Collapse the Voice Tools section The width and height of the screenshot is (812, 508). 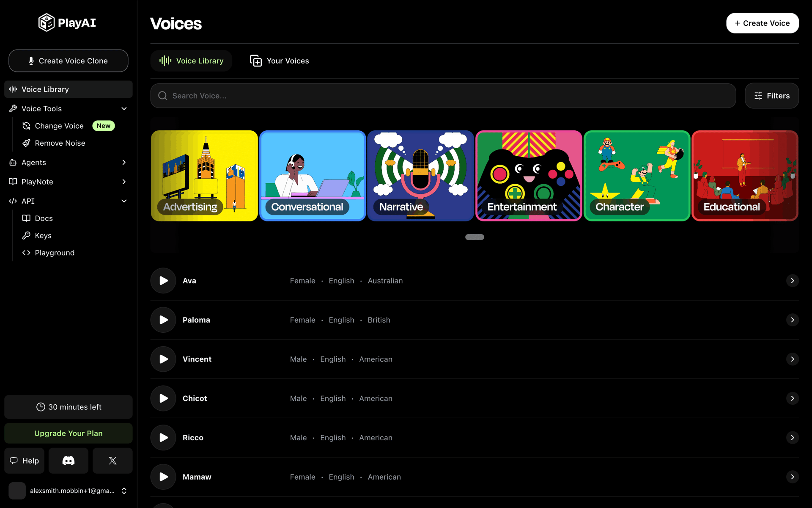point(124,109)
